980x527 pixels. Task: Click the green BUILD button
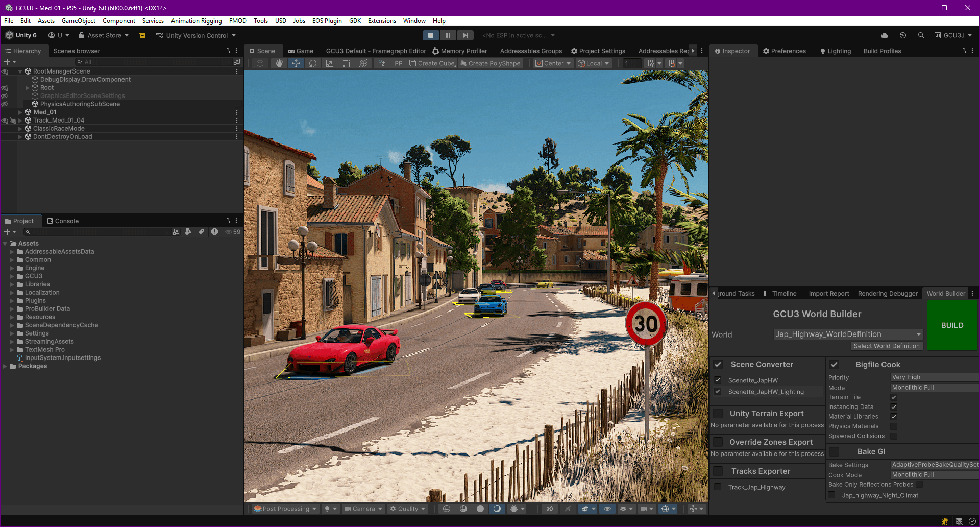tap(952, 325)
